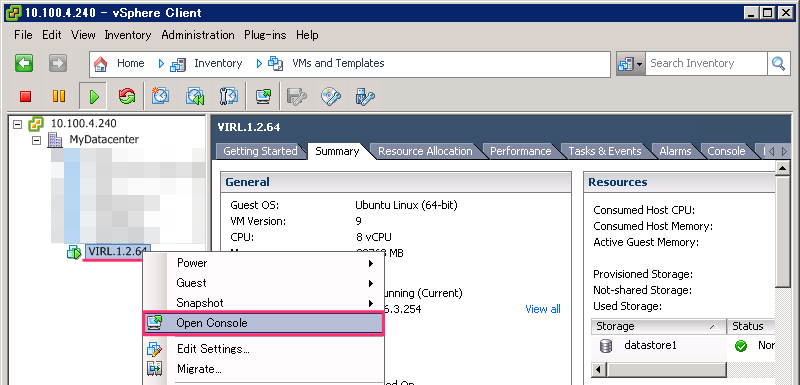800x385 pixels.
Task: Expand the Snapshot submenu
Action: 370,303
